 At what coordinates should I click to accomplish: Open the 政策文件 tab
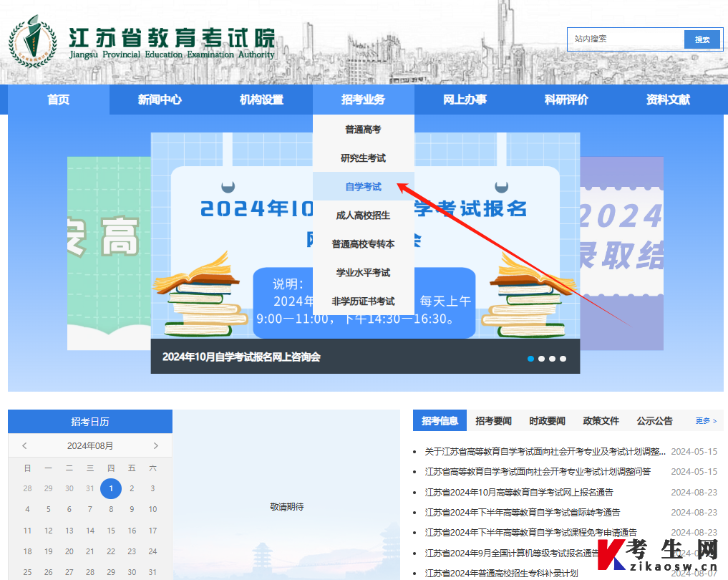(x=601, y=421)
